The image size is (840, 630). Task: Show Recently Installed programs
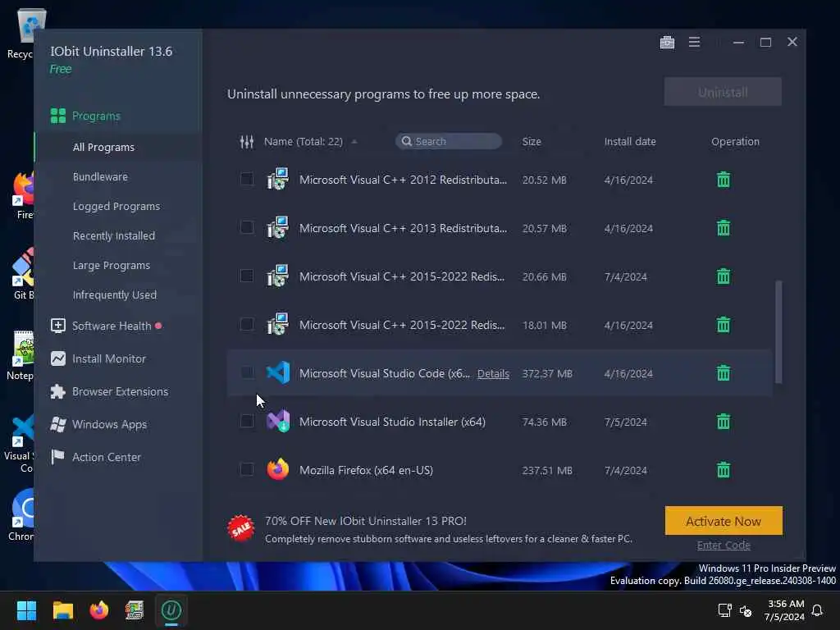pyautogui.click(x=113, y=235)
